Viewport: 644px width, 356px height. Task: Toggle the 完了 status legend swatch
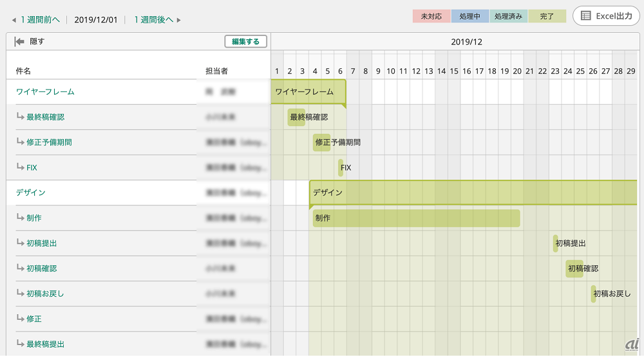[547, 16]
